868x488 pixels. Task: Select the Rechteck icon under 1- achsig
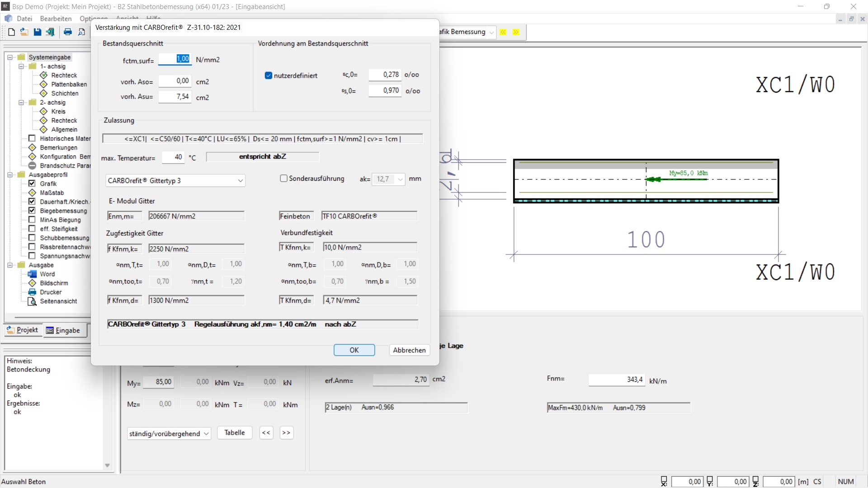[x=44, y=75]
